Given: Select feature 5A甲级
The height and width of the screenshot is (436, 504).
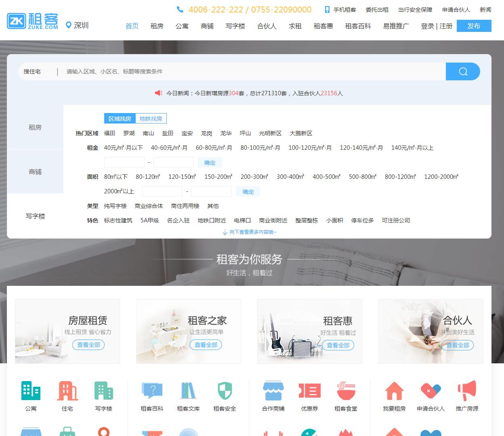Looking at the screenshot, I should click(x=149, y=220).
